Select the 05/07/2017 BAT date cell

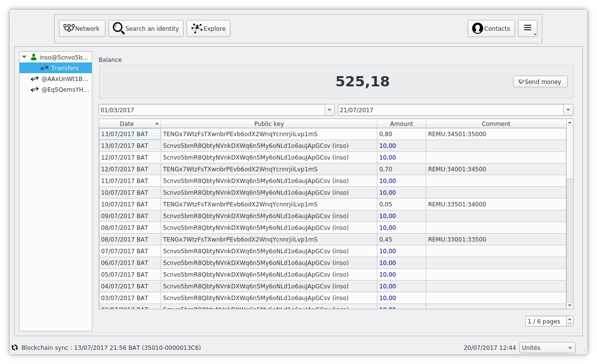[x=130, y=275]
